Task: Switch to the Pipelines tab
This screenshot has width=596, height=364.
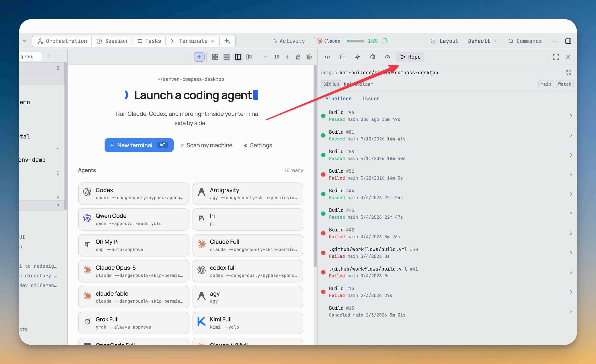Action: pyautogui.click(x=338, y=98)
